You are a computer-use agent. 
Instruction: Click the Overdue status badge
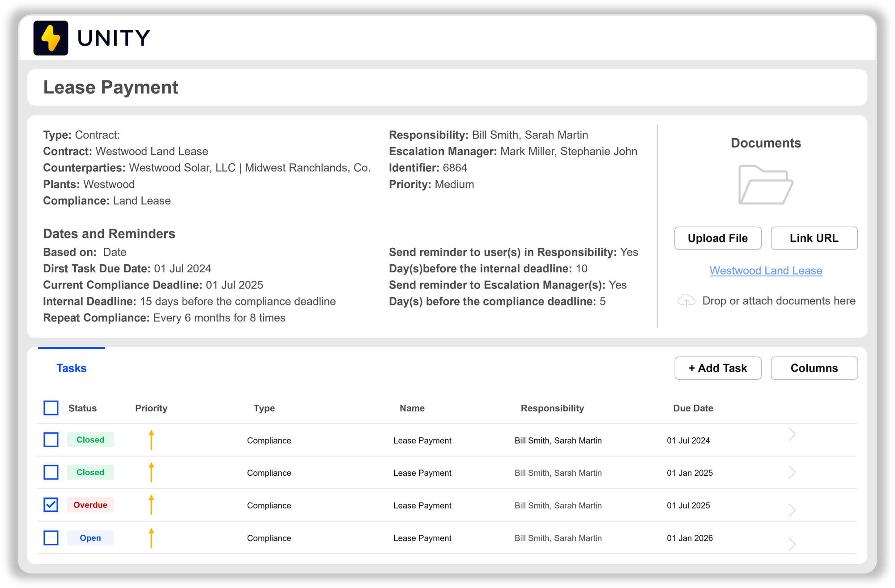90,505
